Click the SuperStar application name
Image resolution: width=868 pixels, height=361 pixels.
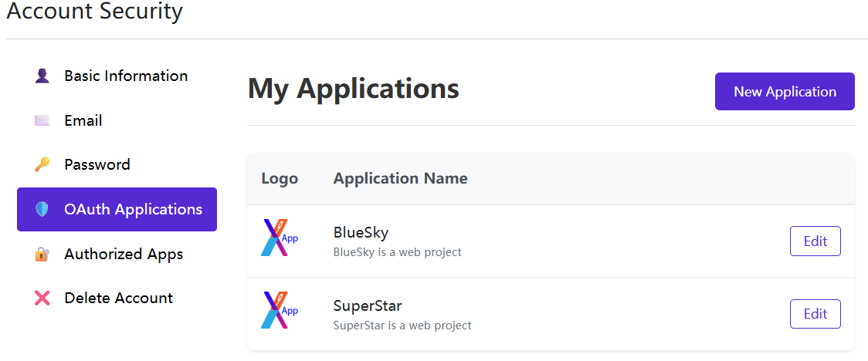point(368,305)
